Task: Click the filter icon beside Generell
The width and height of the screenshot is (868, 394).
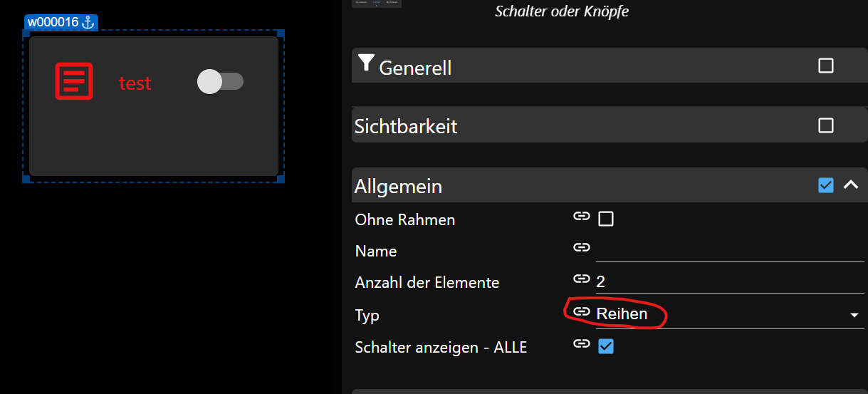Action: 366,63
